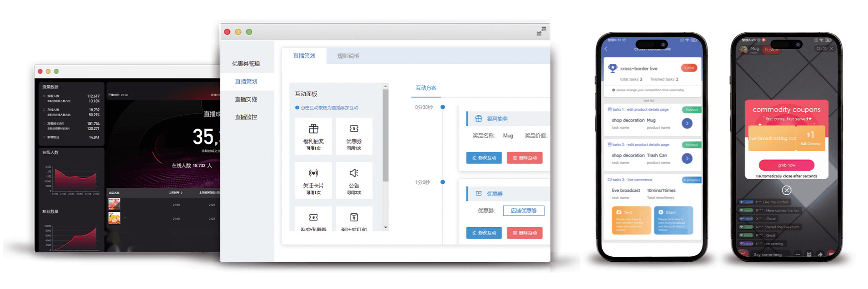Tap the gift icon in live stream bottom bar
868x289 pixels.
(809, 255)
